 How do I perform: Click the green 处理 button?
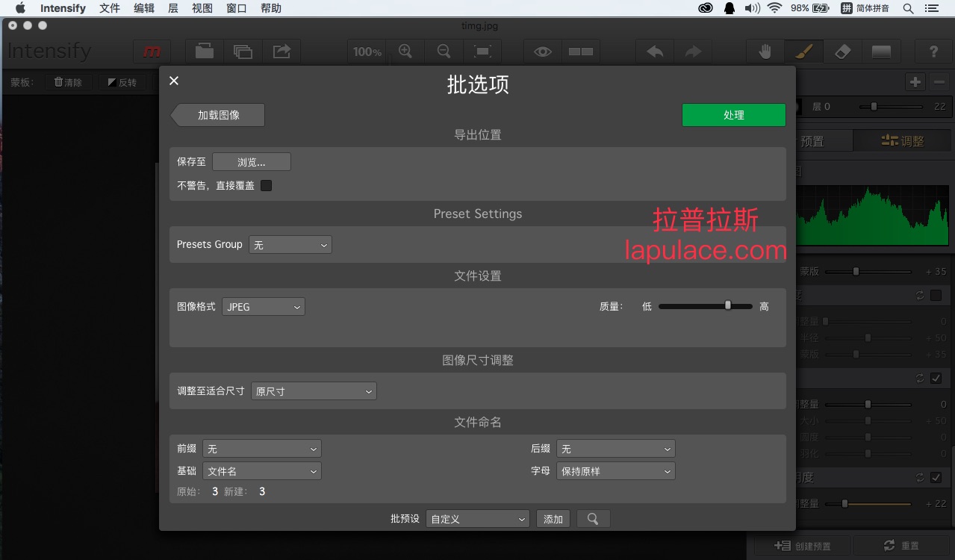(734, 115)
